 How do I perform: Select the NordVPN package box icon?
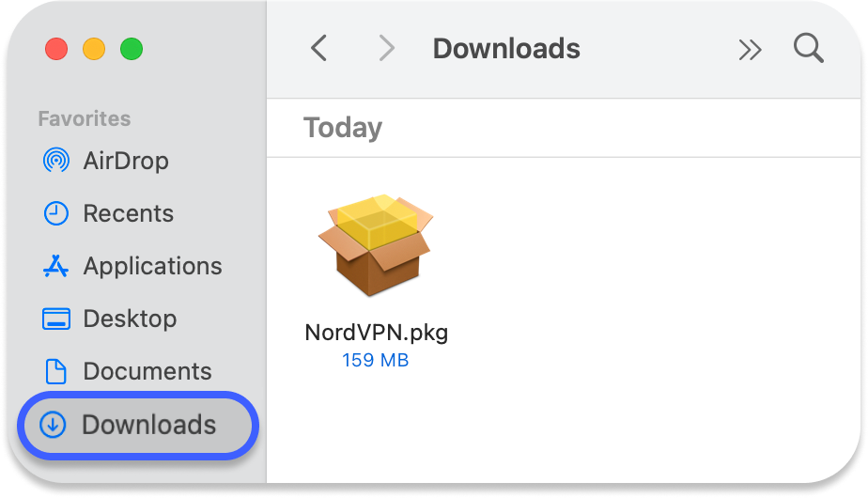pos(376,246)
